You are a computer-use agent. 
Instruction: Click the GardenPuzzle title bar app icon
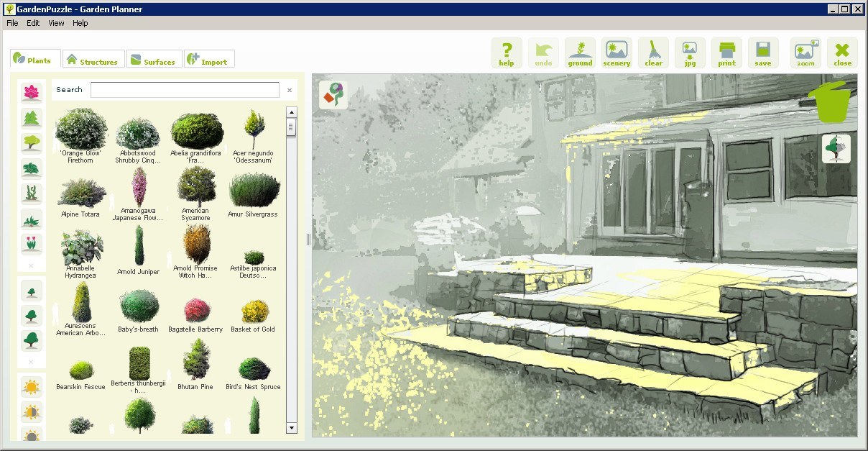pos(9,9)
